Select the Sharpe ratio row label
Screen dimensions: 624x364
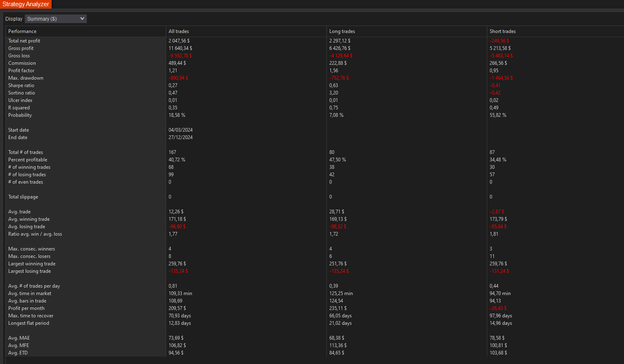(x=21, y=85)
